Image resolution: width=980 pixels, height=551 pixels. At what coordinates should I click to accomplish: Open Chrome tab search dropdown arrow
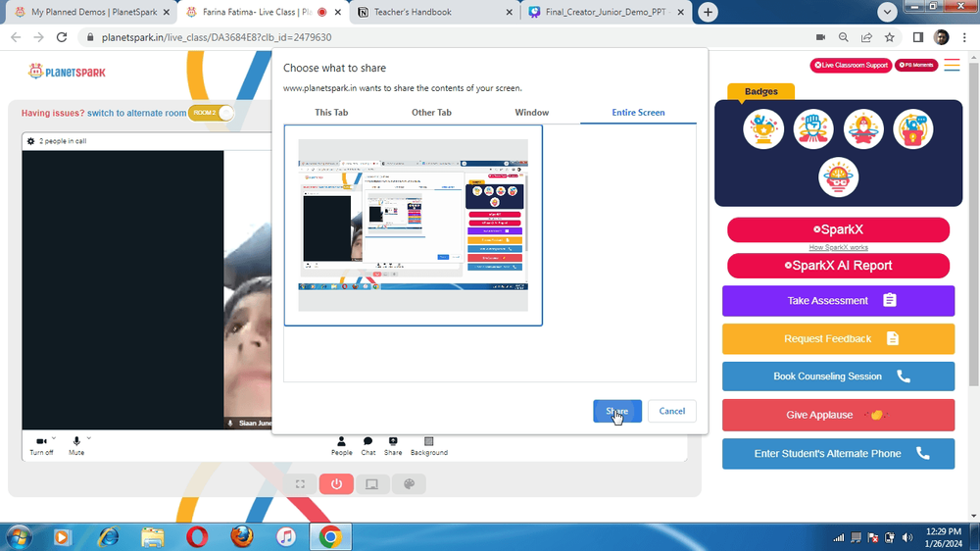[x=887, y=12]
